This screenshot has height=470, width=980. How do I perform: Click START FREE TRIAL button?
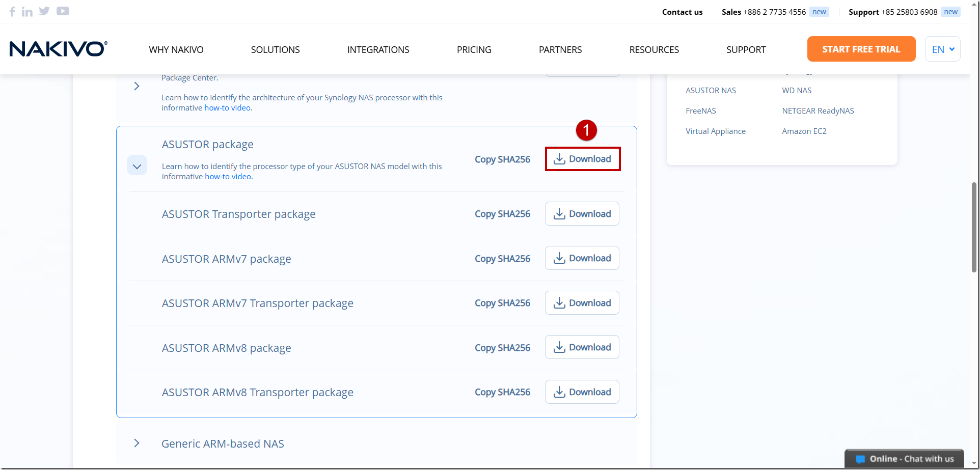861,49
